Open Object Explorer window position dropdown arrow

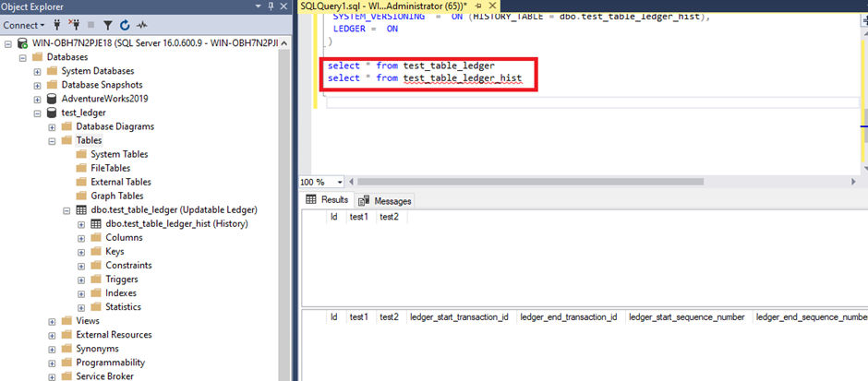[x=259, y=6]
